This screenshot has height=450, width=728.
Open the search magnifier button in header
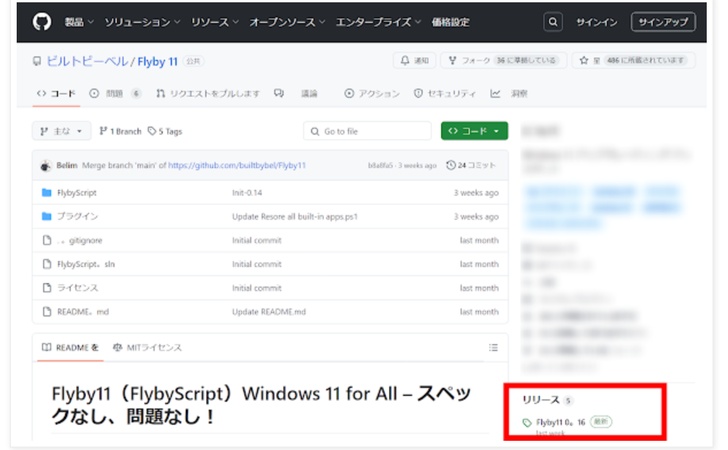(x=552, y=22)
